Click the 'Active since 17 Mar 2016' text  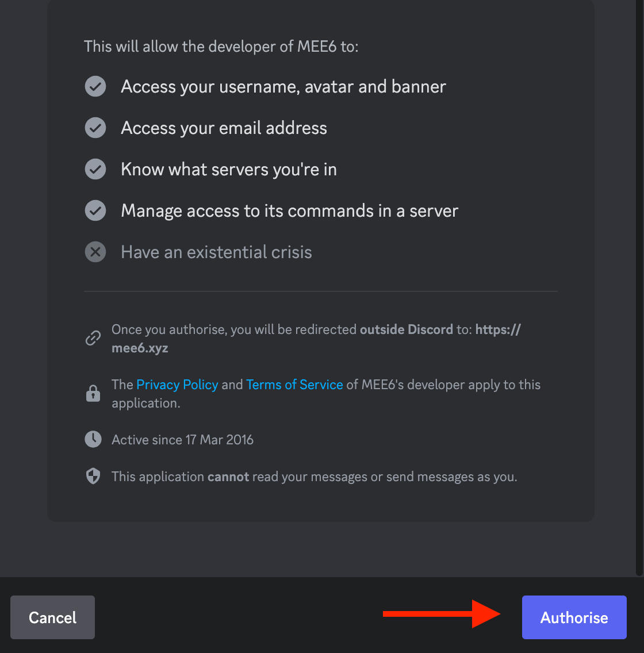182,440
